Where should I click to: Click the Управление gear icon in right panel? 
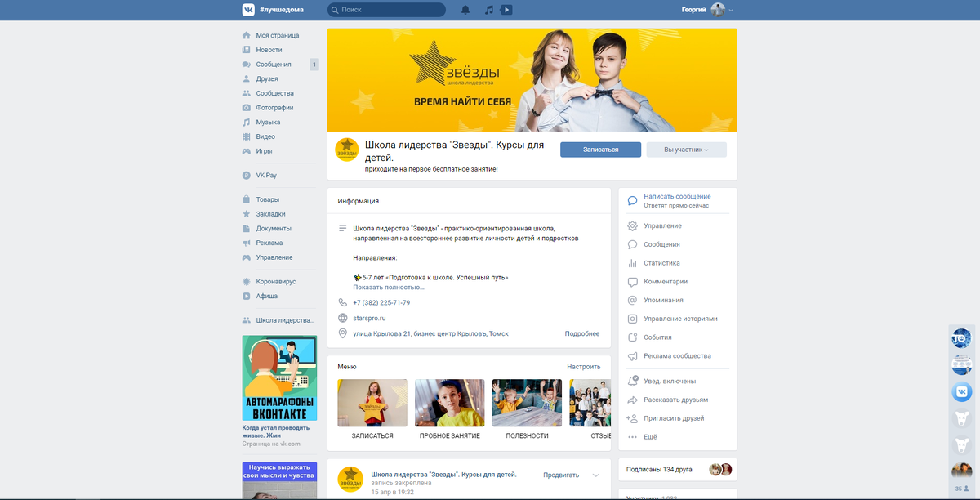(632, 226)
